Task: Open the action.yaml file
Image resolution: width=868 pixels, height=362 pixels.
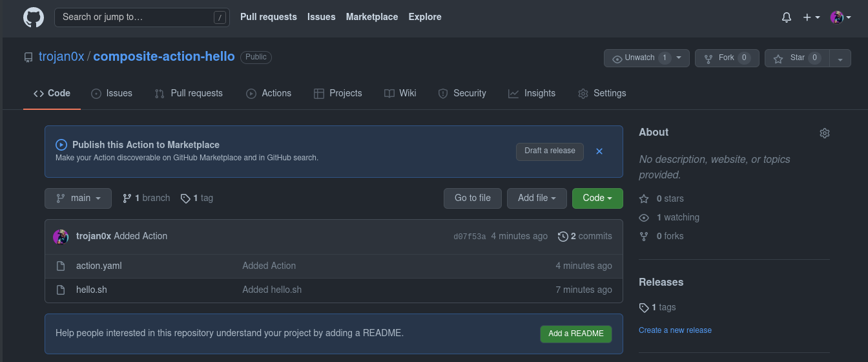Action: [x=99, y=266]
